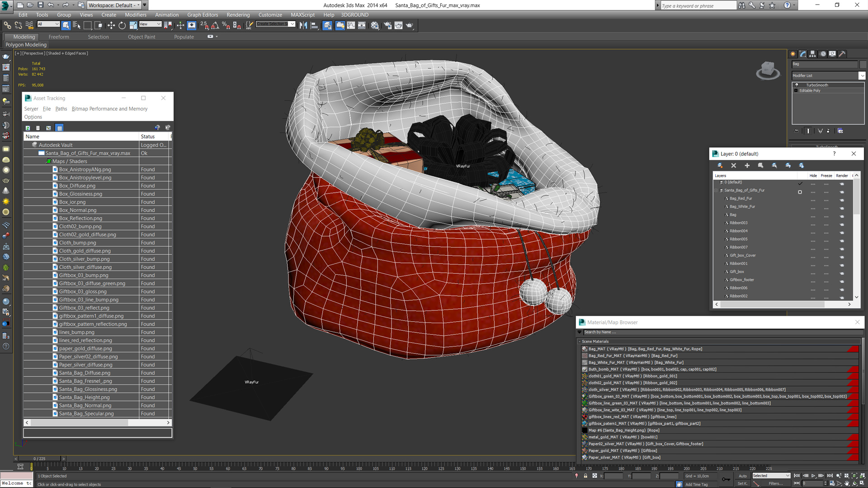Switch to the Object Paint ribbon tab
This screenshot has width=868, height=488.
[142, 37]
